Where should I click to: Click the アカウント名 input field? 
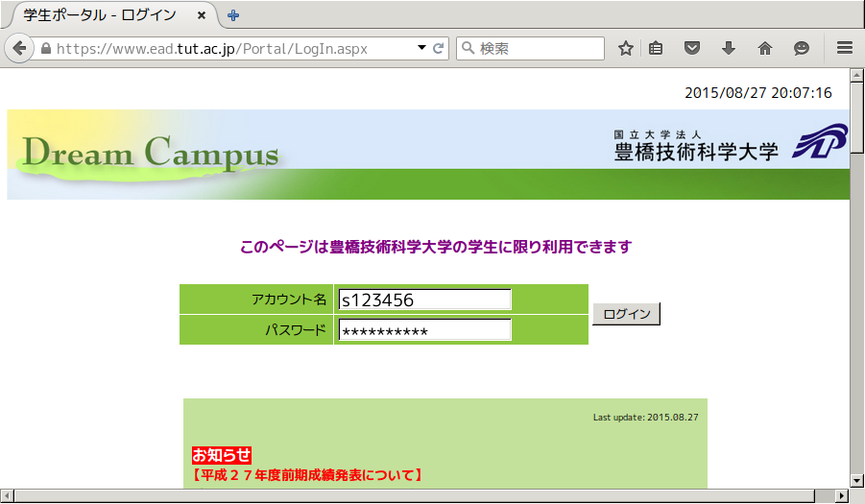pos(424,300)
